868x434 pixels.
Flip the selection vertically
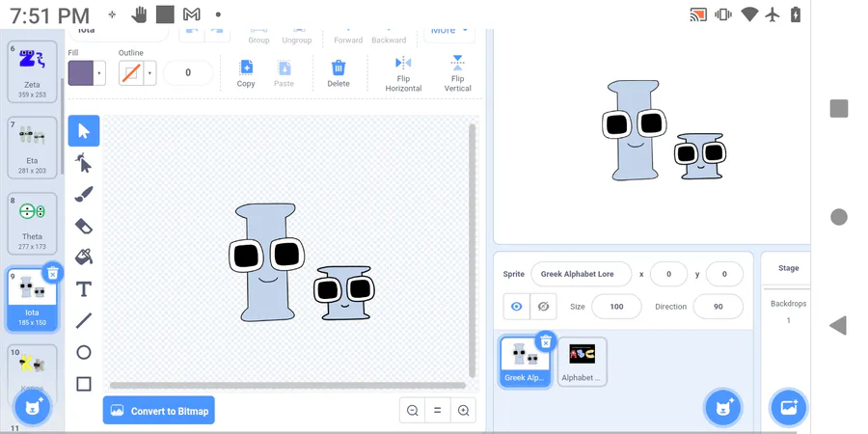pos(457,73)
